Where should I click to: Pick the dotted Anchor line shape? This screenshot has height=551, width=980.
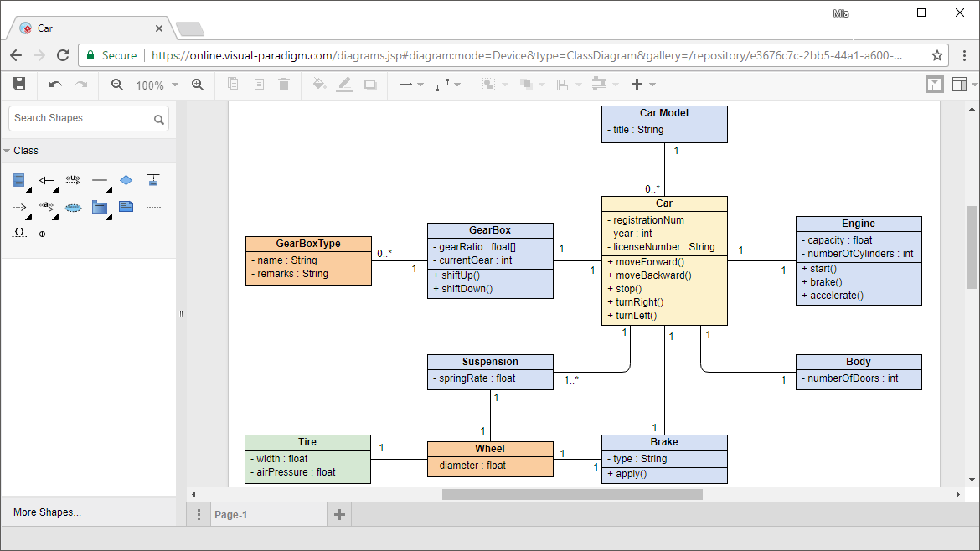(153, 207)
